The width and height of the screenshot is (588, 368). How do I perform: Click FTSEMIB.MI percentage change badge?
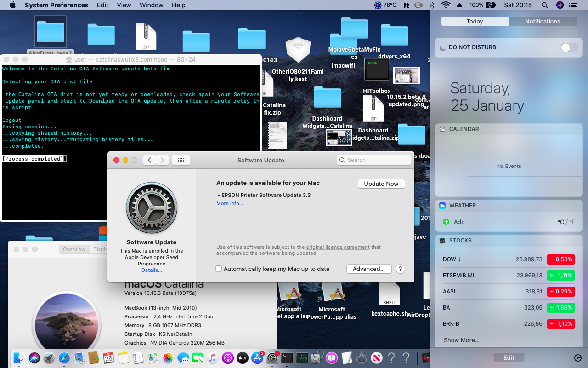(561, 276)
